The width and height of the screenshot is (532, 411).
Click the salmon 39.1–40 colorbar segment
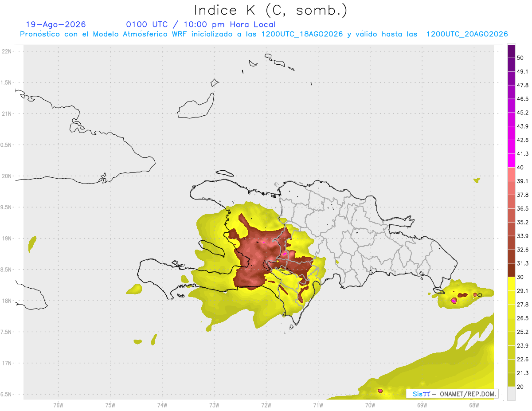pos(512,174)
